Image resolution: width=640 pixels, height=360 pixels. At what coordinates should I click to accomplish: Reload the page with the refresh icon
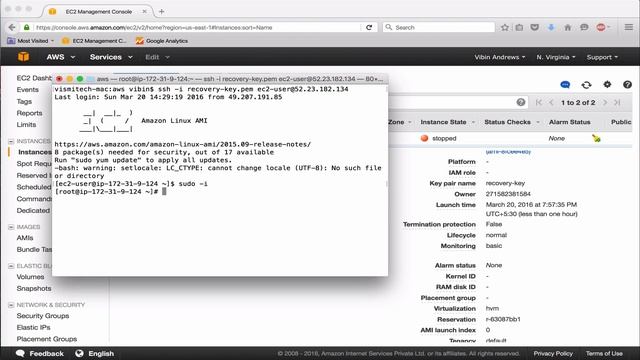tap(369, 27)
